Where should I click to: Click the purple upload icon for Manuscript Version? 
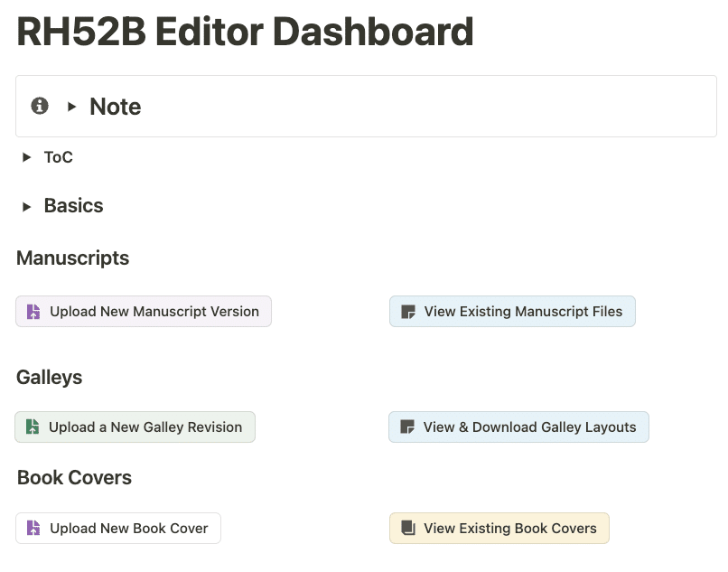tap(33, 312)
